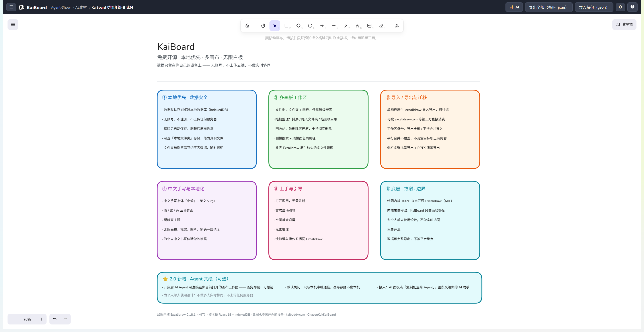Undo the last action
This screenshot has height=332, width=644.
[55, 319]
